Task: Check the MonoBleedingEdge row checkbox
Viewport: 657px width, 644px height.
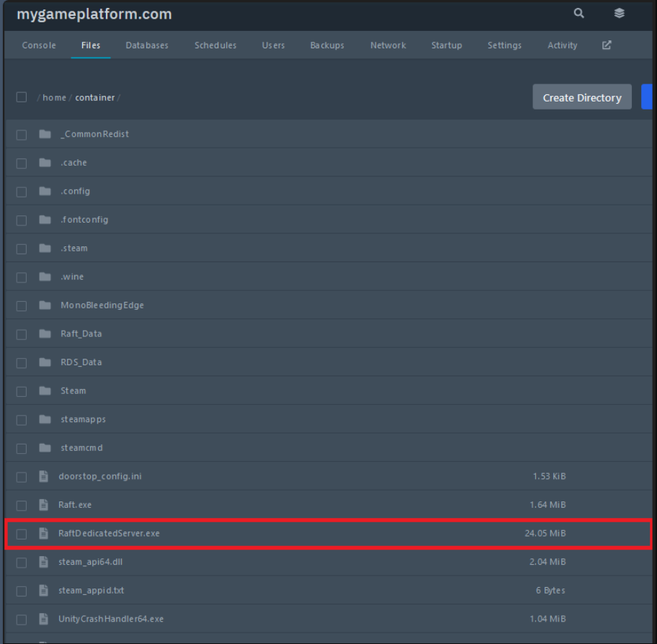Action: pos(22,305)
